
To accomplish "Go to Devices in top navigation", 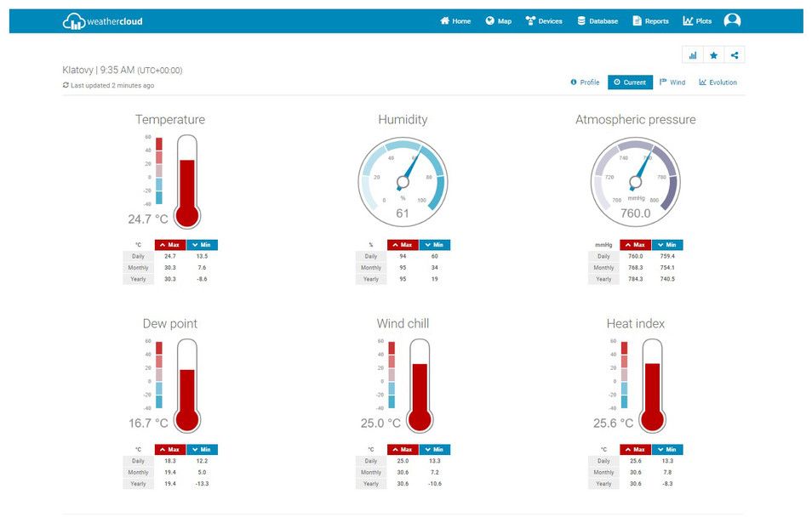I will tap(544, 21).
